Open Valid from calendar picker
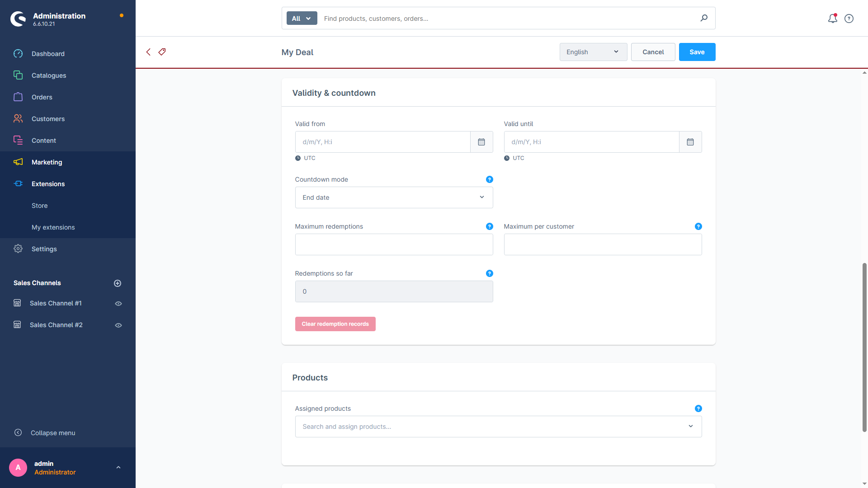868x488 pixels. tap(481, 142)
